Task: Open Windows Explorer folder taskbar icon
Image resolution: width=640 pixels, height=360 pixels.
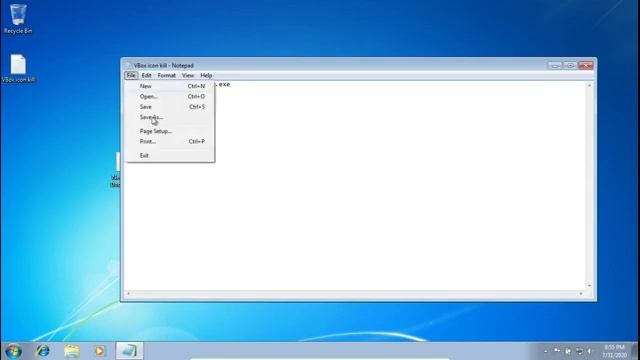Action: (71, 351)
